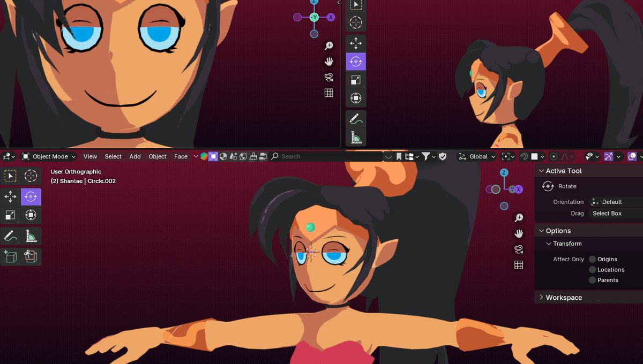The width and height of the screenshot is (643, 364).
Task: Click the Y axis on upper-left viewport gizmo
Action: [x=315, y=17]
